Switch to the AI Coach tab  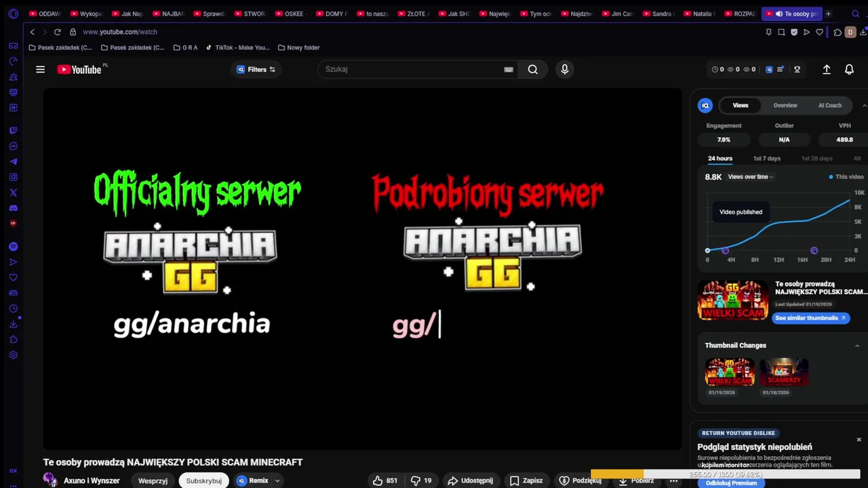point(829,105)
